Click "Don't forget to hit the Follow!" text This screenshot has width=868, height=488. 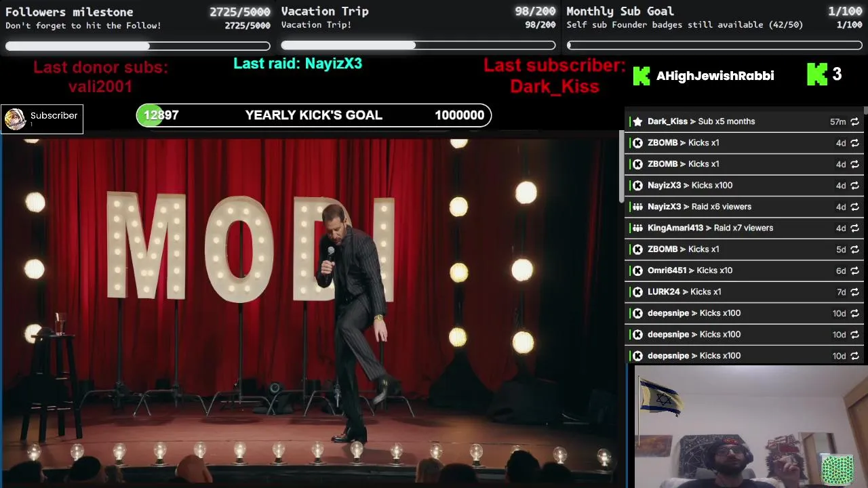83,26
